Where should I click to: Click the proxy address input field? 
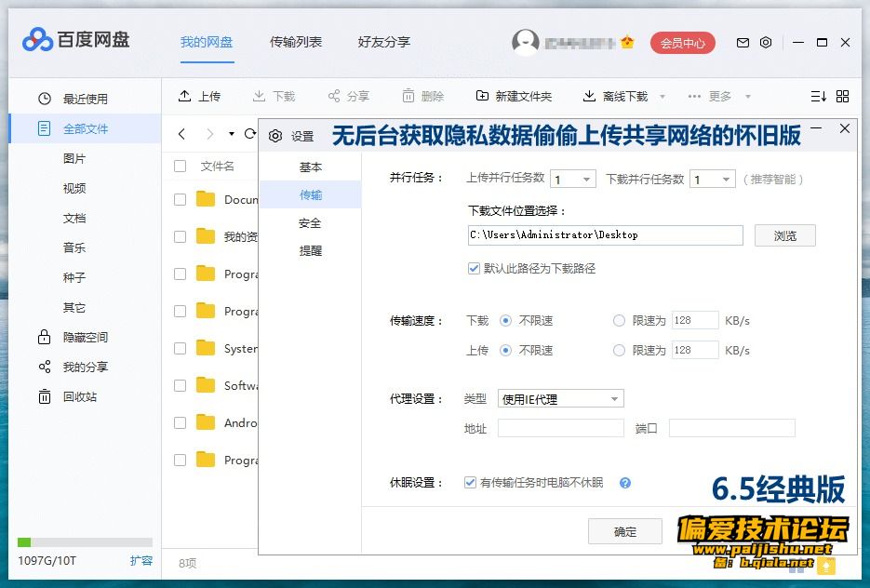560,428
